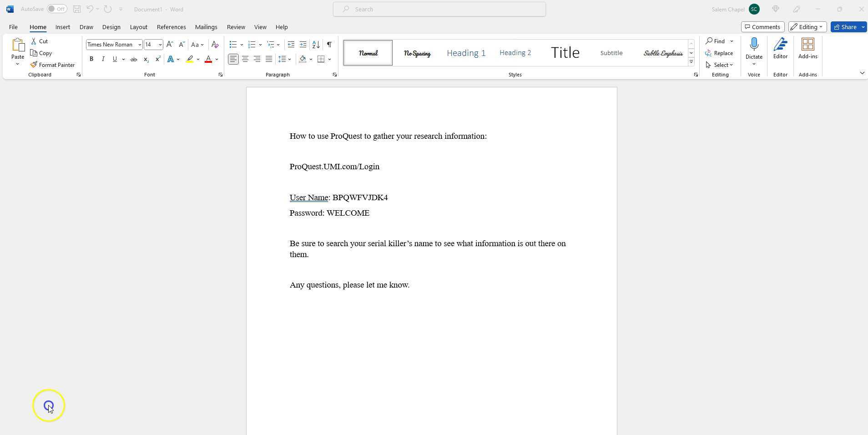This screenshot has width=868, height=435.
Task: Open the Share menu
Action: coord(846,27)
